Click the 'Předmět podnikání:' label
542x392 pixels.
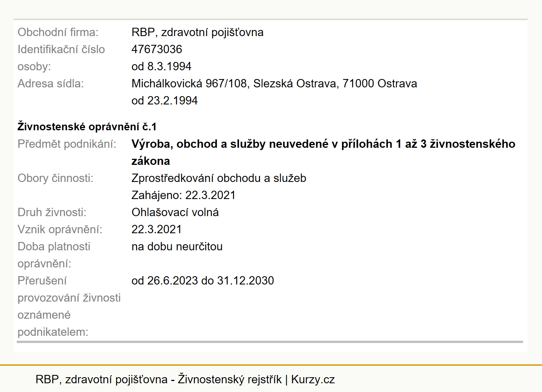point(67,144)
